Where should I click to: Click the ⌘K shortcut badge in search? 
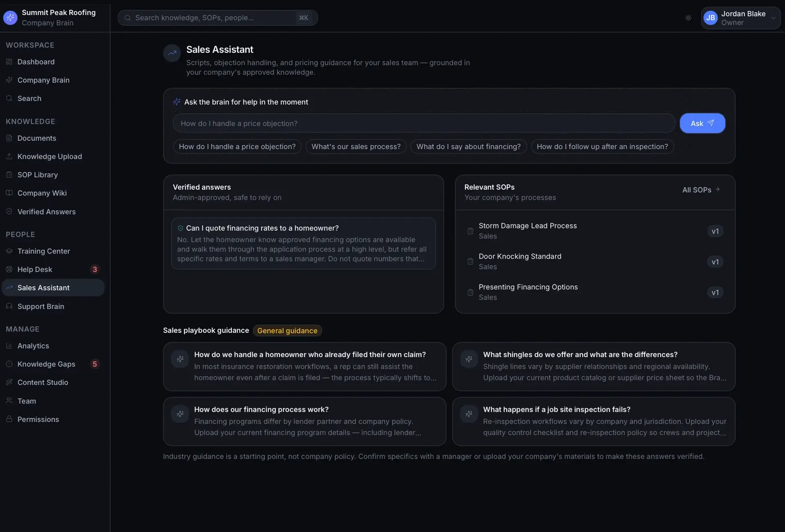point(303,18)
